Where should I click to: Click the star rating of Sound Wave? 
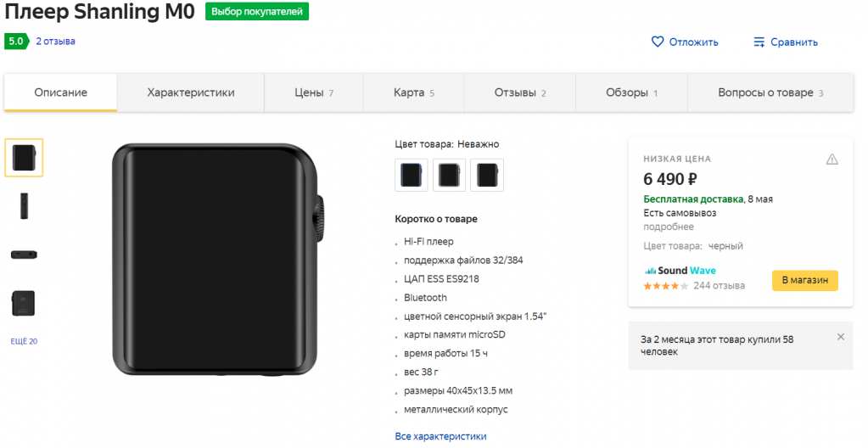[x=666, y=286]
